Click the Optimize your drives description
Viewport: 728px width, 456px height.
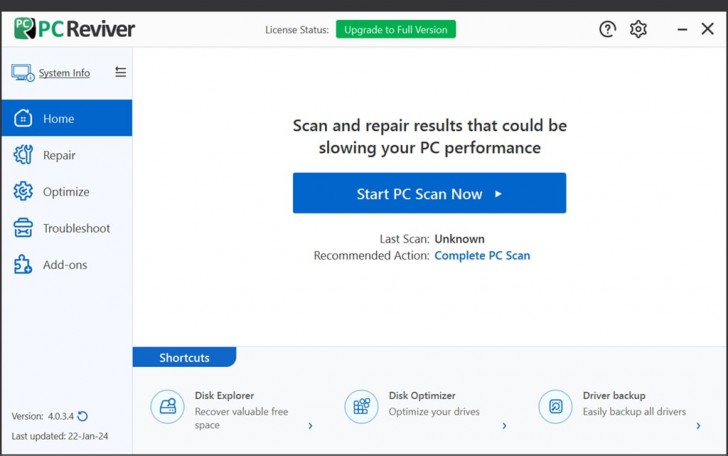434,411
